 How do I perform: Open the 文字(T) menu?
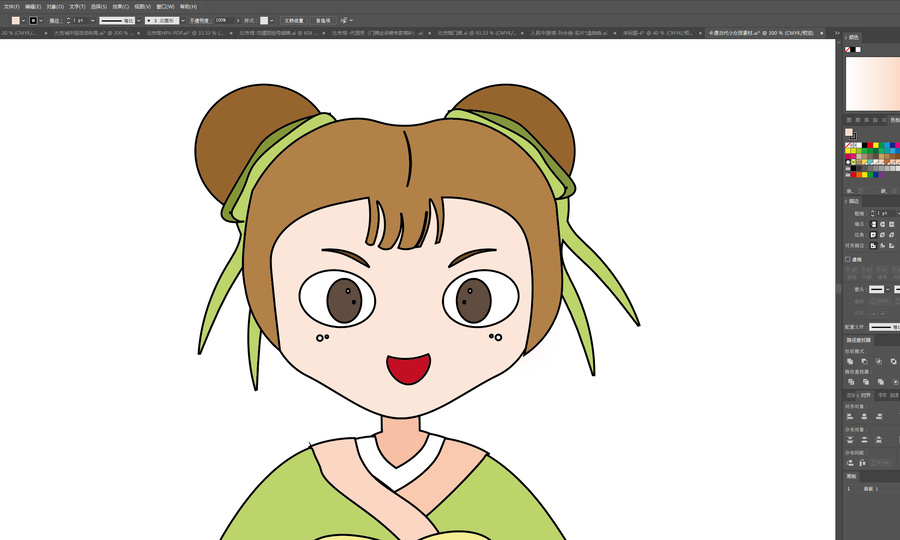(77, 7)
